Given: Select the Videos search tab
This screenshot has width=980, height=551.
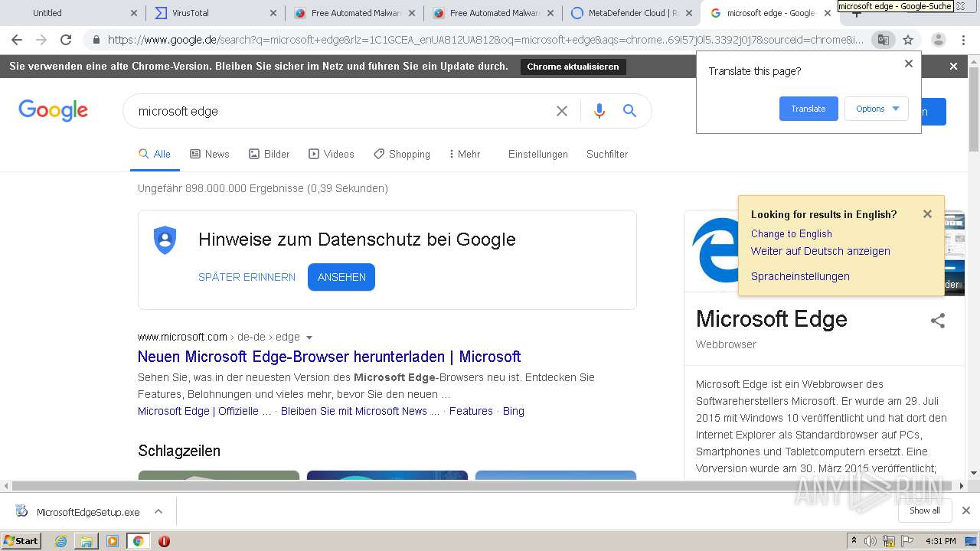Looking at the screenshot, I should click(x=332, y=154).
